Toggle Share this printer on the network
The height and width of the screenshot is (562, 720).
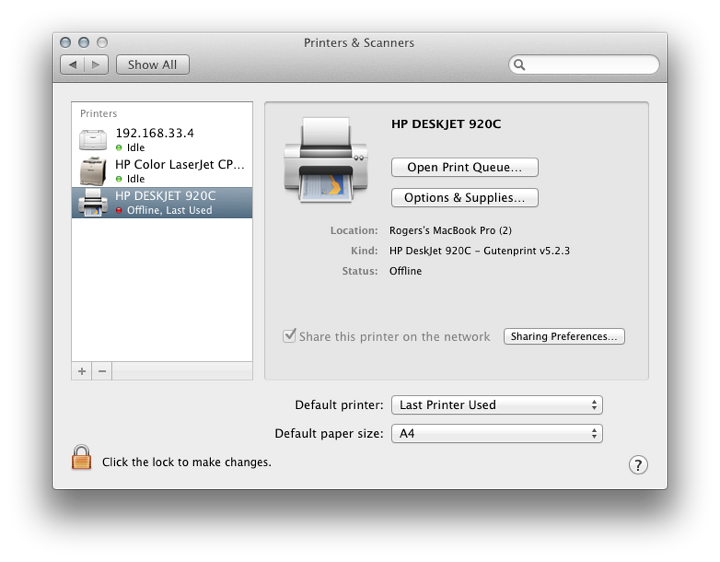click(x=289, y=336)
